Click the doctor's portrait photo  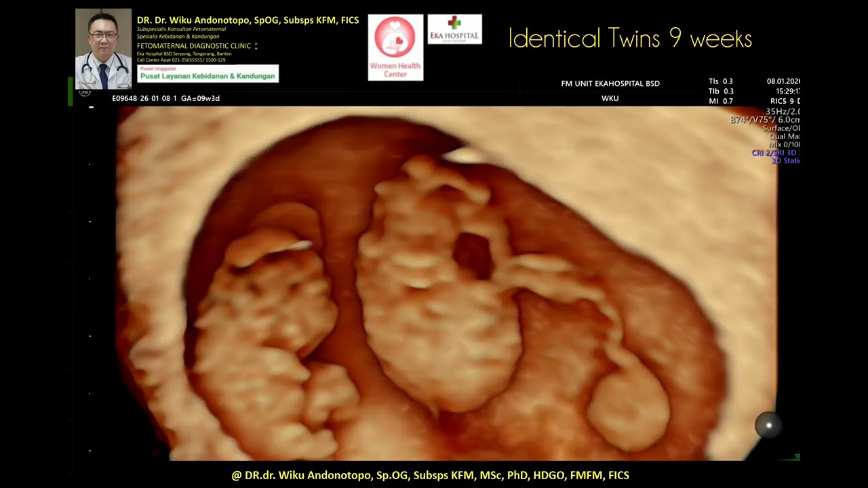(x=103, y=49)
